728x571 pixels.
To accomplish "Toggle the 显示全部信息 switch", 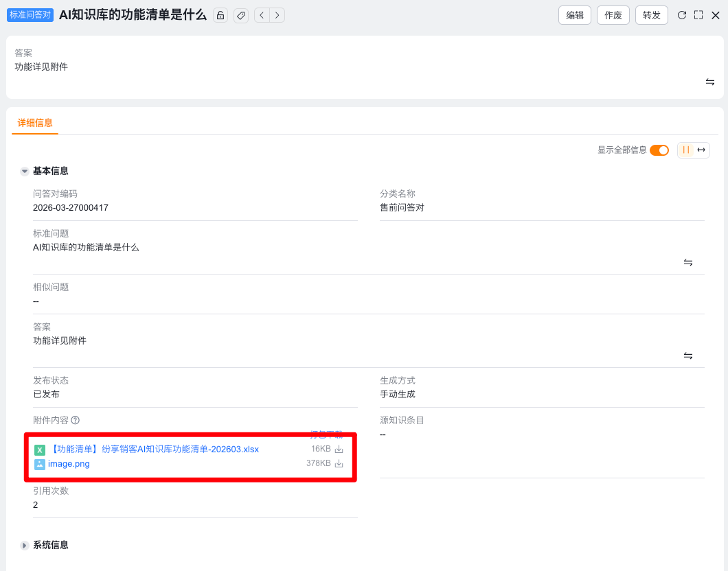I will 659,150.
